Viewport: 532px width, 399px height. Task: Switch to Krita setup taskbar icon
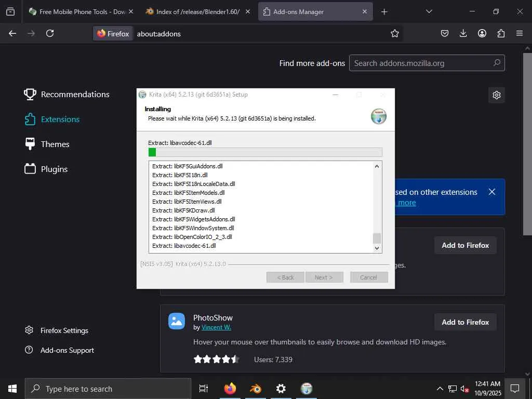pyautogui.click(x=307, y=389)
